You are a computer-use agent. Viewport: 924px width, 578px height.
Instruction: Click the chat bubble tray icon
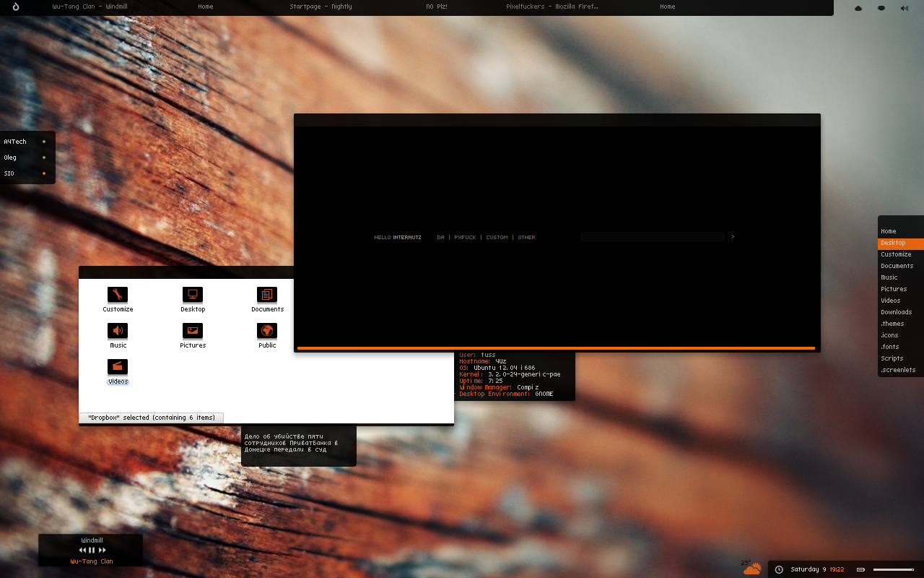coord(881,8)
